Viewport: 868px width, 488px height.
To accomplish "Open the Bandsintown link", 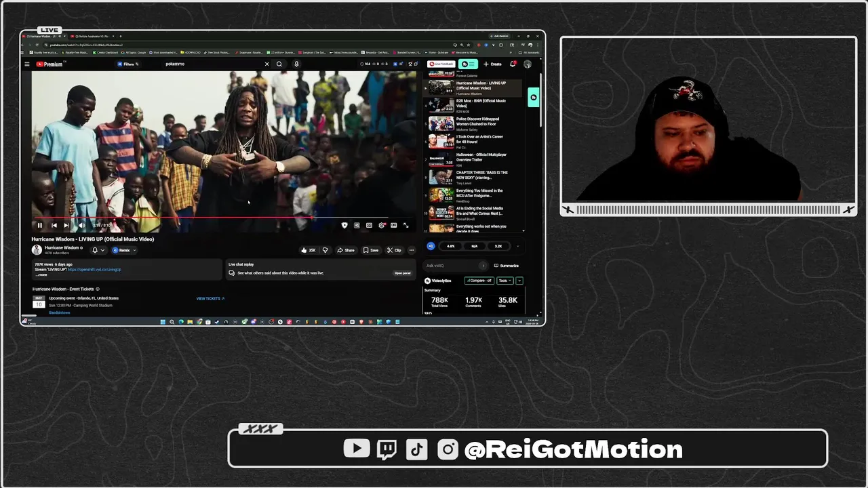I will (59, 312).
